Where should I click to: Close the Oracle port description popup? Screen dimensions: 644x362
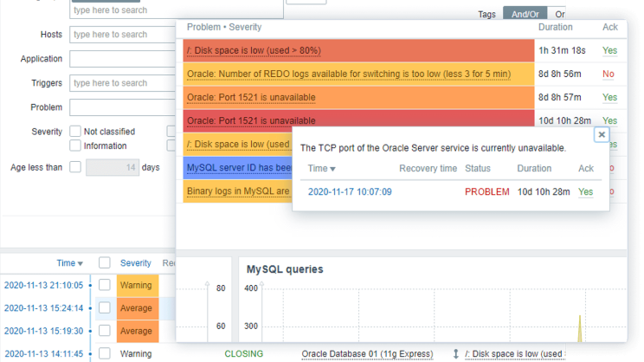click(602, 135)
